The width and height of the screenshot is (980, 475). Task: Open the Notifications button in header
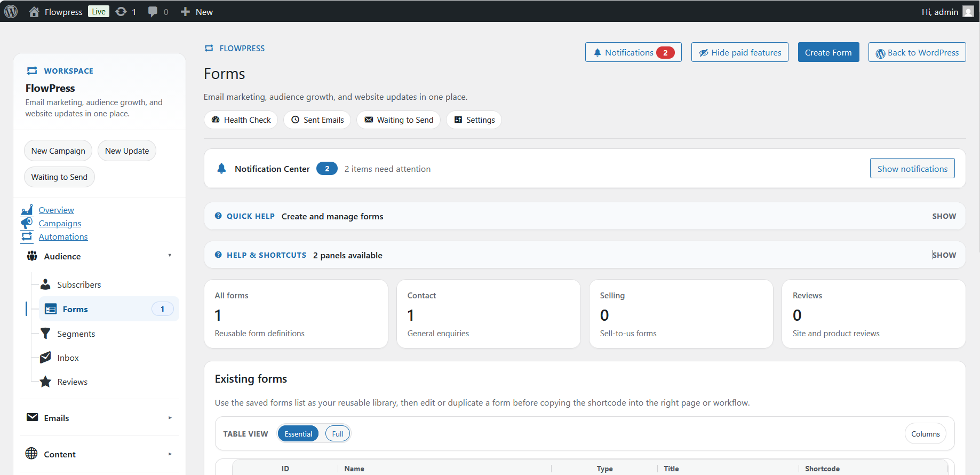pos(633,52)
